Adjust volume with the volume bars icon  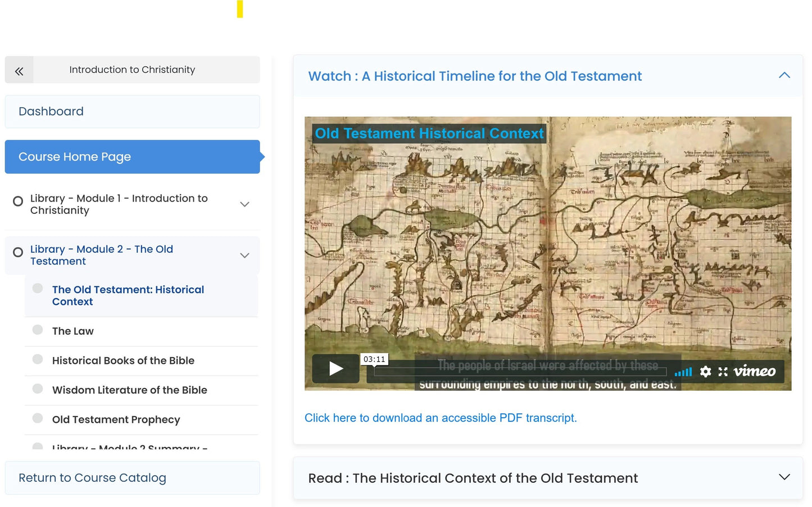[683, 371]
